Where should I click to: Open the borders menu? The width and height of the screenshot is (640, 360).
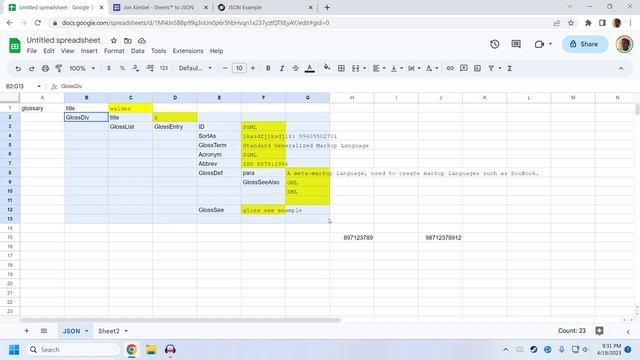(x=341, y=69)
